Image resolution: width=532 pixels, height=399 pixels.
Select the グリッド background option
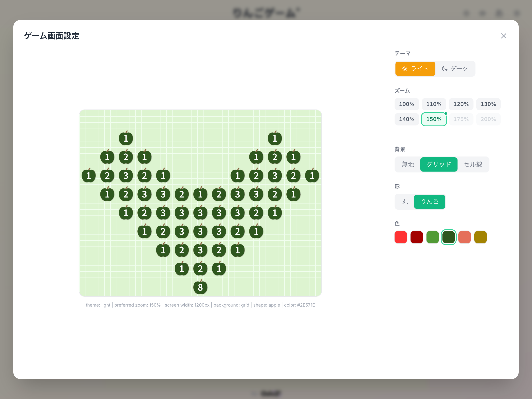pyautogui.click(x=439, y=164)
